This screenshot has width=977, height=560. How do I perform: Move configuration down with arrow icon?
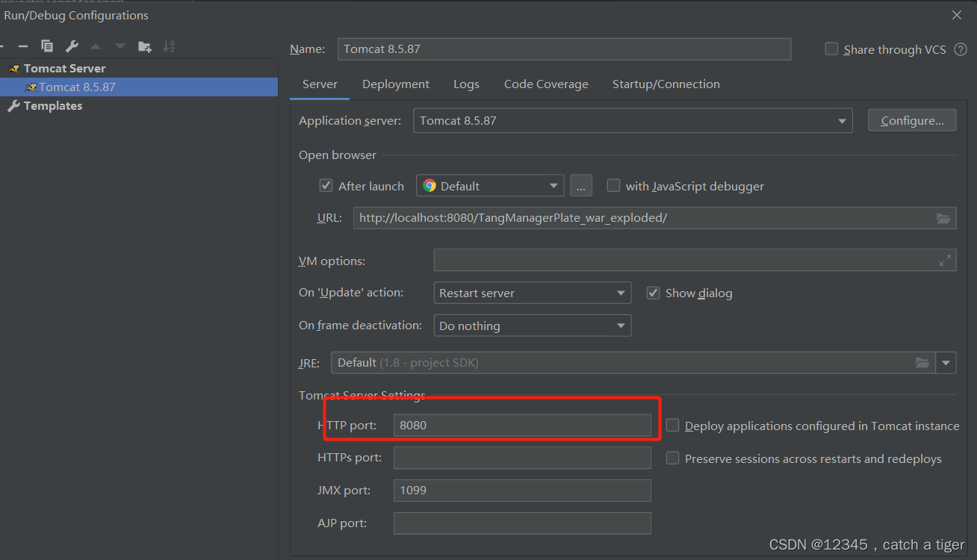click(120, 46)
